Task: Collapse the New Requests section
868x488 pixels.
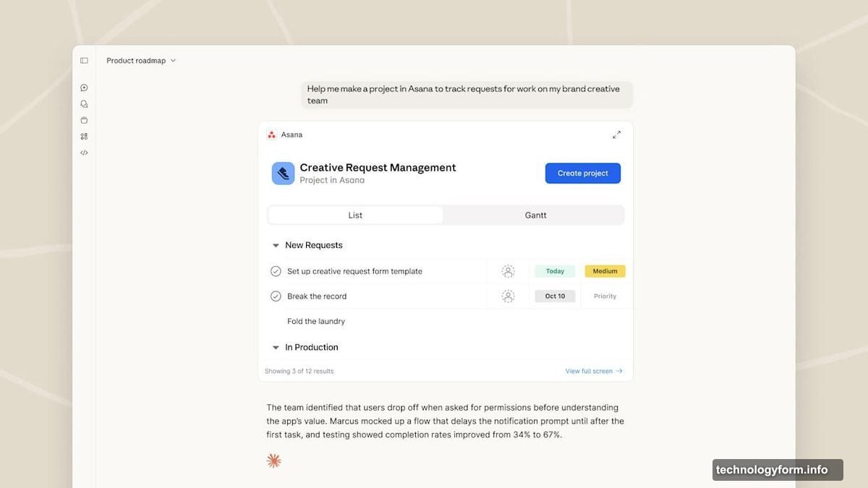Action: [x=276, y=246]
